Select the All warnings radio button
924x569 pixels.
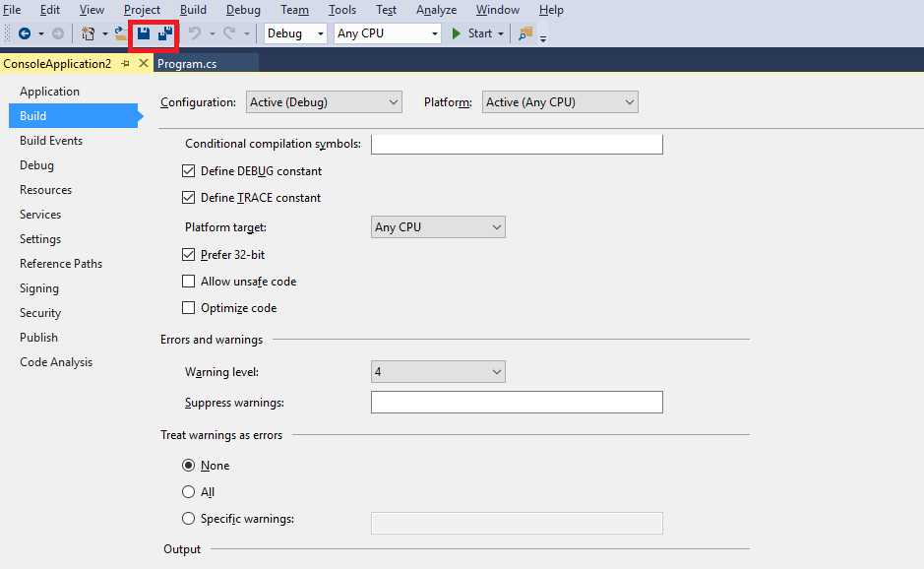click(x=188, y=492)
